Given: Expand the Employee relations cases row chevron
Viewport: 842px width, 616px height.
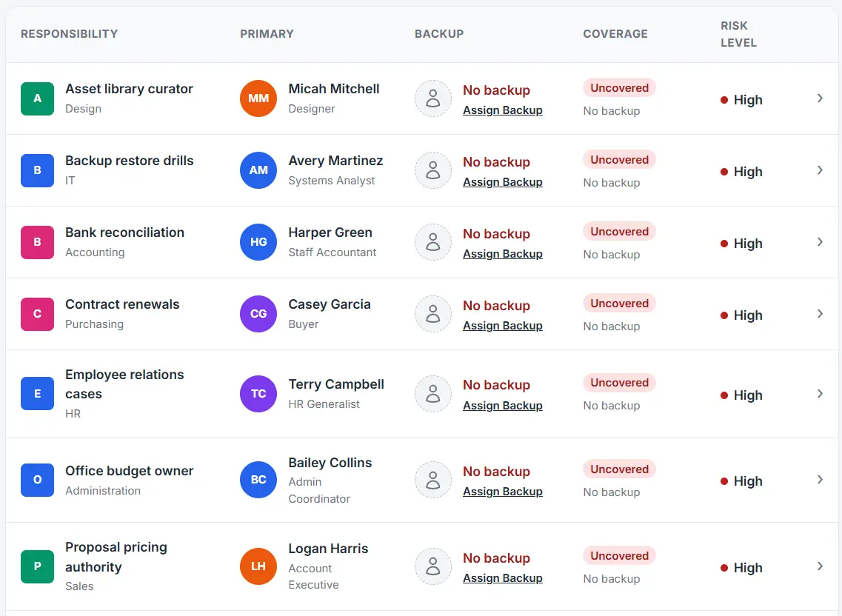Looking at the screenshot, I should 820,394.
